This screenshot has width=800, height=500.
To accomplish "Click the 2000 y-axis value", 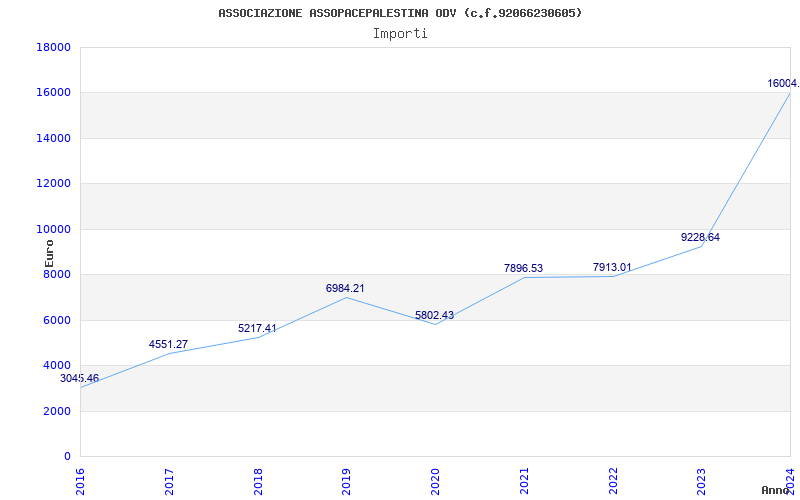I will click(57, 411).
